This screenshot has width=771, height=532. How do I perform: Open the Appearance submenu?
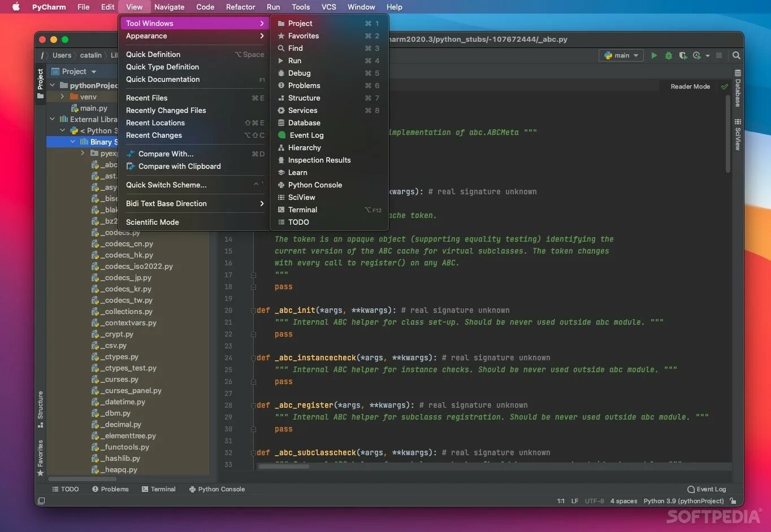pyautogui.click(x=194, y=36)
